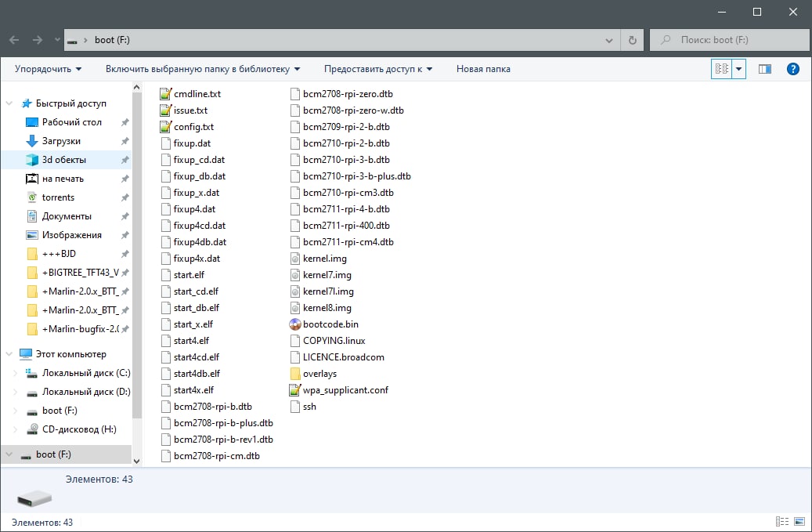This screenshot has width=812, height=532.
Task: Open the Help question mark icon
Action: (x=792, y=69)
